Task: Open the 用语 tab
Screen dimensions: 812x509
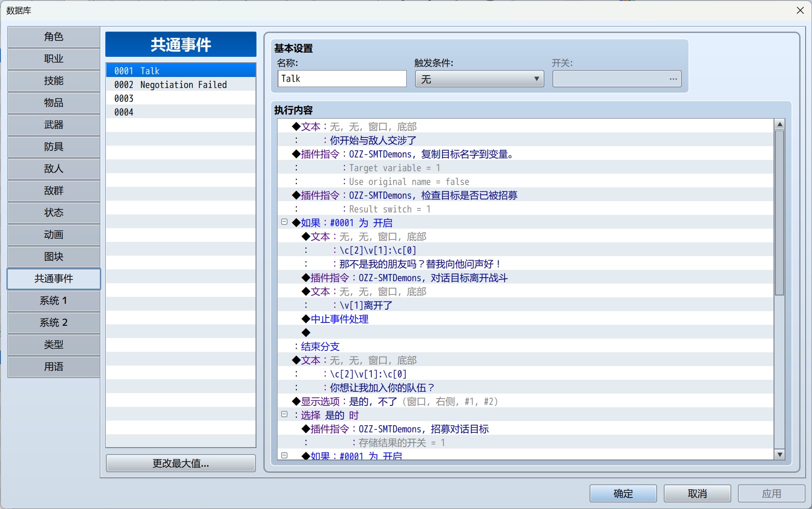Action: (x=54, y=367)
